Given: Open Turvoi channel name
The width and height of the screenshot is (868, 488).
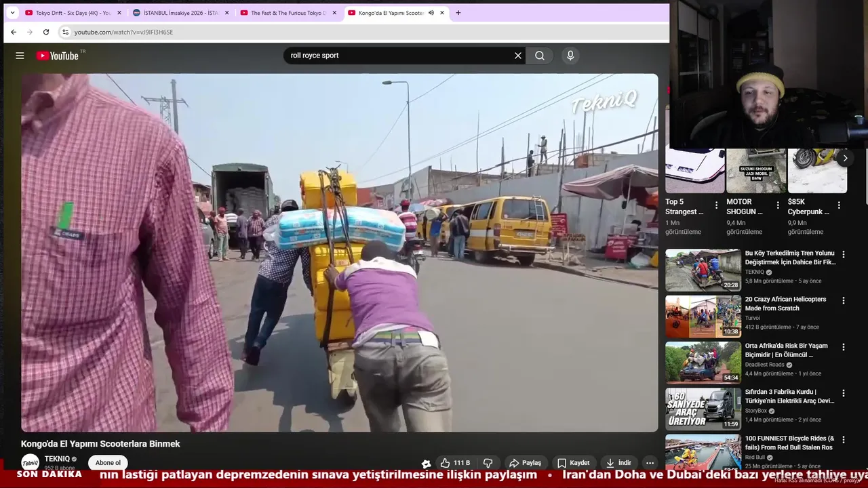Looking at the screenshot, I should pyautogui.click(x=753, y=318).
